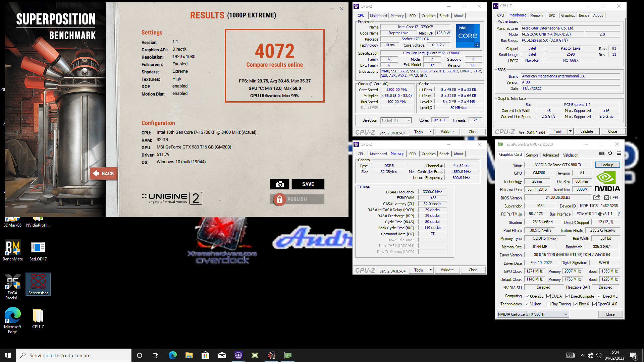Open Mail from the taskbar

click(222, 355)
